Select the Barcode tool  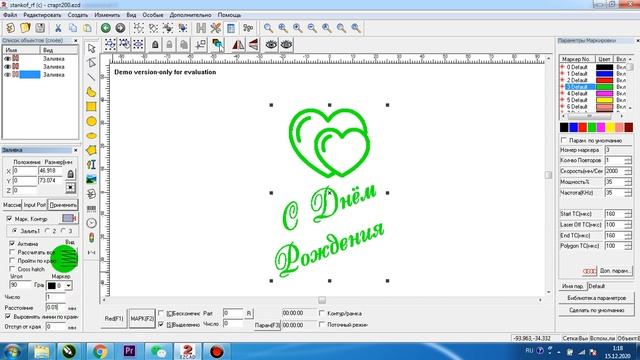click(91, 209)
